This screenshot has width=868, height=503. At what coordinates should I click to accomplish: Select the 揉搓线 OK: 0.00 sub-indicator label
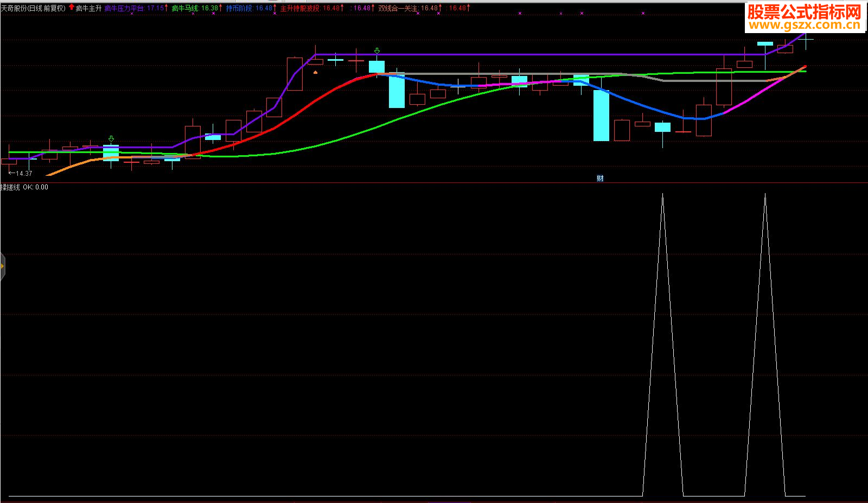click(24, 187)
